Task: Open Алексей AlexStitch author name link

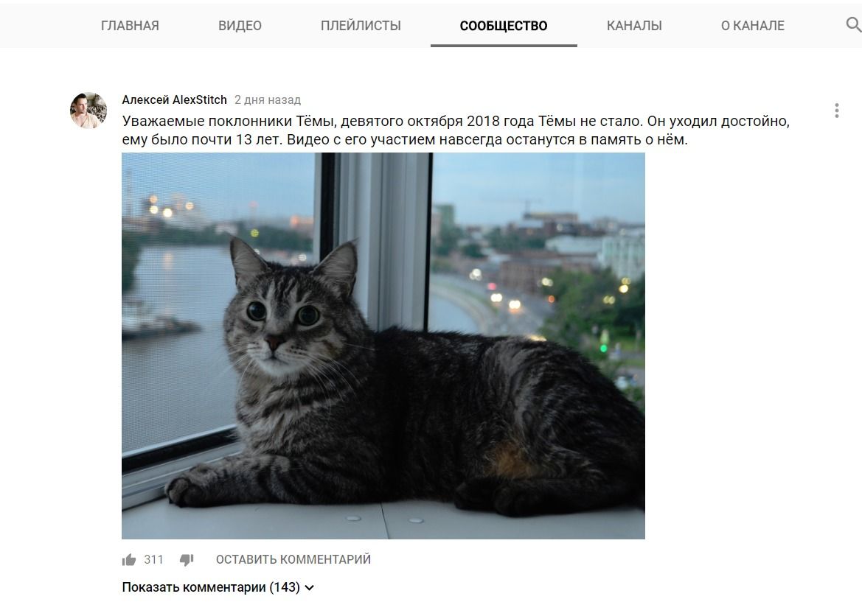Action: tap(174, 99)
